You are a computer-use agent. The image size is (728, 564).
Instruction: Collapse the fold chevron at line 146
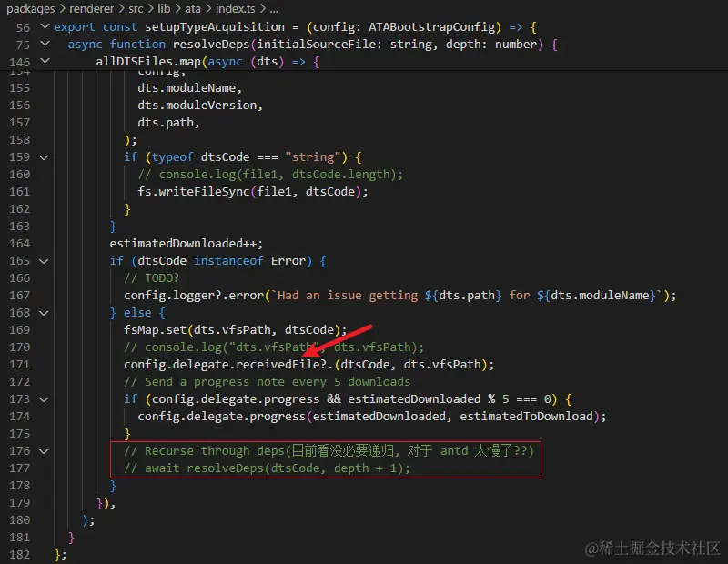(45, 61)
